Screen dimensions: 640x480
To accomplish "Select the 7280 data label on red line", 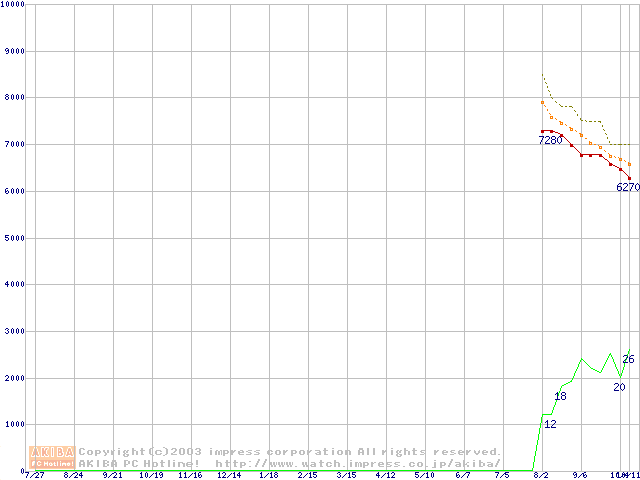I will coord(550,140).
